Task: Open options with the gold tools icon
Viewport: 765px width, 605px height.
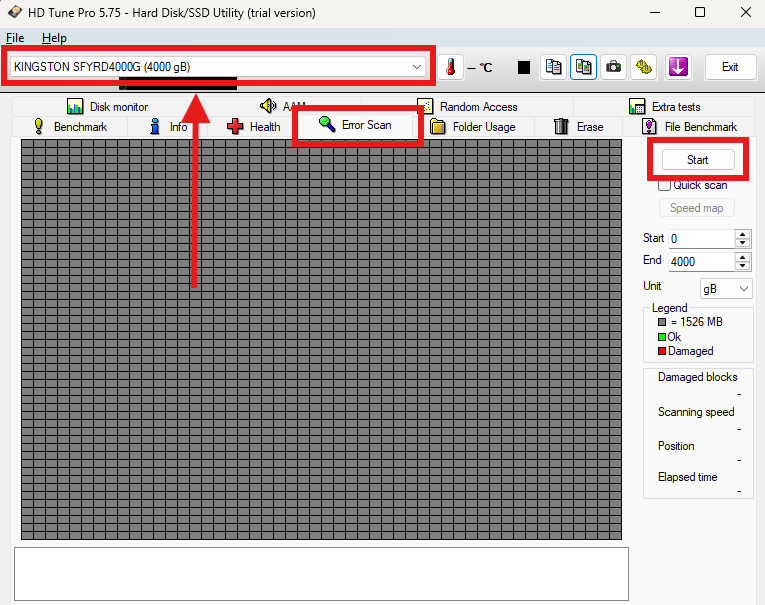Action: tap(644, 67)
